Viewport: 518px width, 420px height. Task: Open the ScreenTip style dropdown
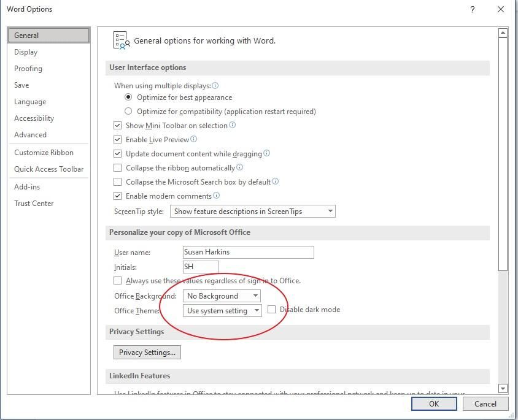330,211
